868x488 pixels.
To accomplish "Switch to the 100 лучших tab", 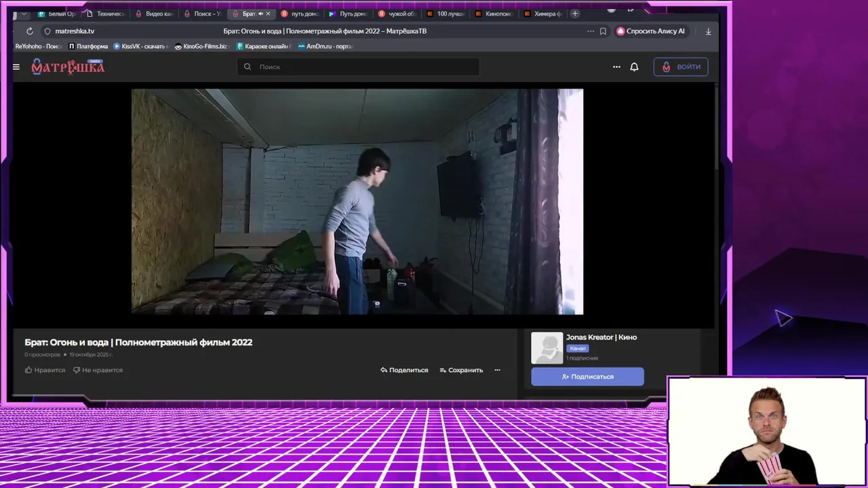I will 446,14.
